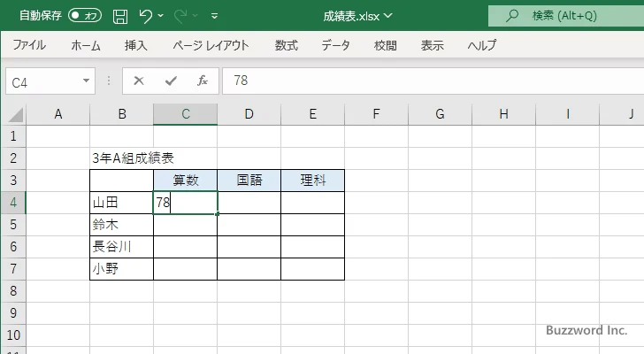Expand the Redo history dropdown arrow
This screenshot has width=644, height=354.
(x=195, y=16)
